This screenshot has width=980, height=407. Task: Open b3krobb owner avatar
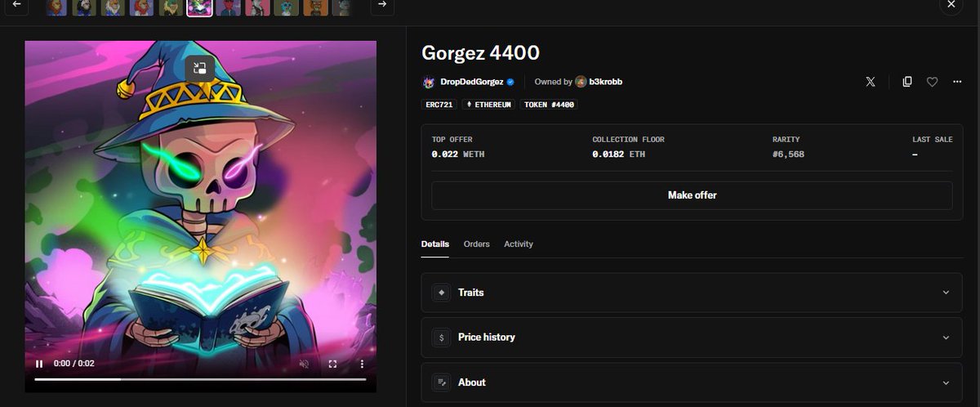(x=581, y=82)
